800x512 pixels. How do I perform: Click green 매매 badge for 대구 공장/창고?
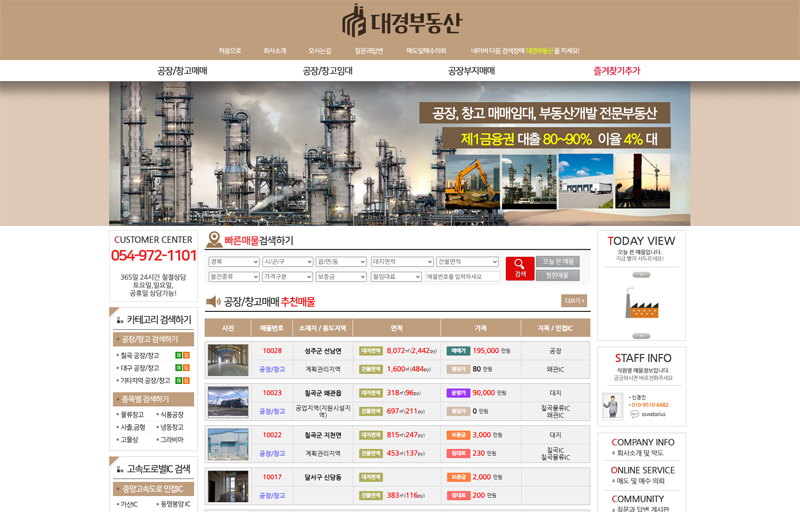pos(179,368)
